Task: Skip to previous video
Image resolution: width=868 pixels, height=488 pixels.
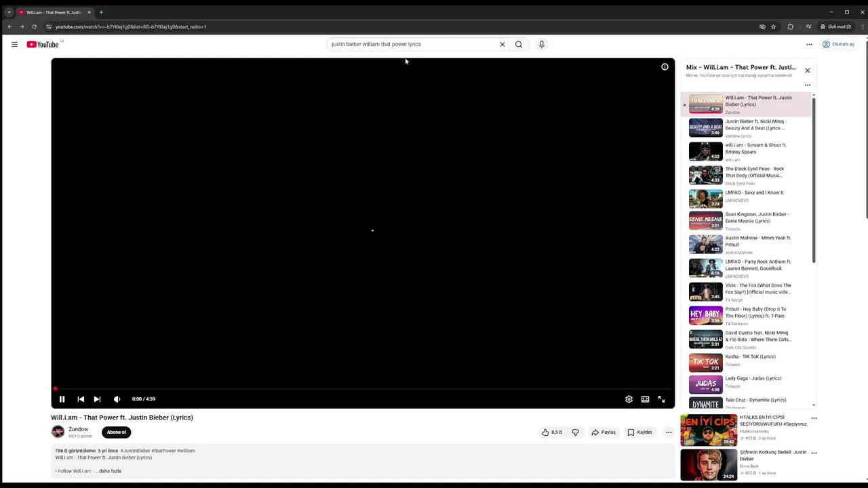Action: (81, 399)
